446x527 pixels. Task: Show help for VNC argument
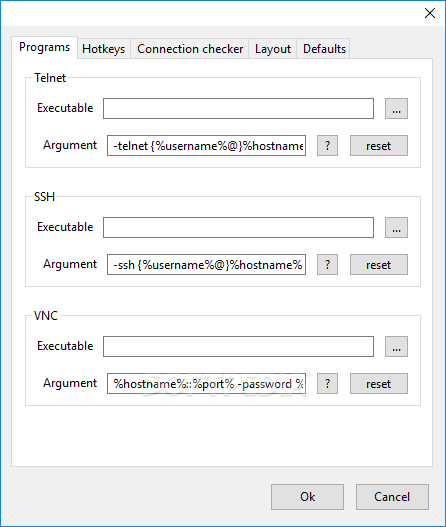pyautogui.click(x=327, y=383)
